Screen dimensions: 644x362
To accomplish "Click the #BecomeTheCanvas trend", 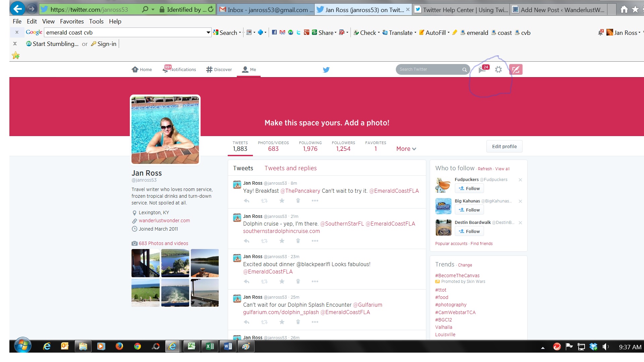I will [x=458, y=276].
